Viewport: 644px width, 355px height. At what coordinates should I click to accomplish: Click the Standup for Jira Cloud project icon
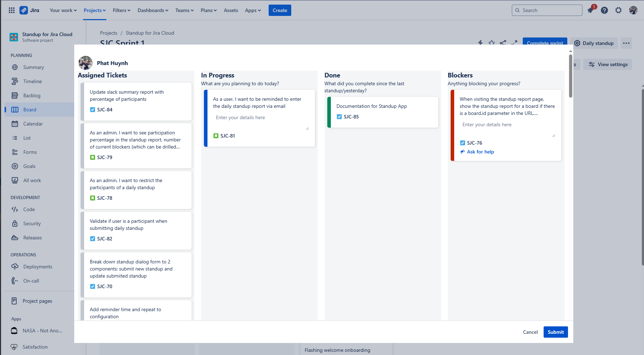(x=14, y=37)
